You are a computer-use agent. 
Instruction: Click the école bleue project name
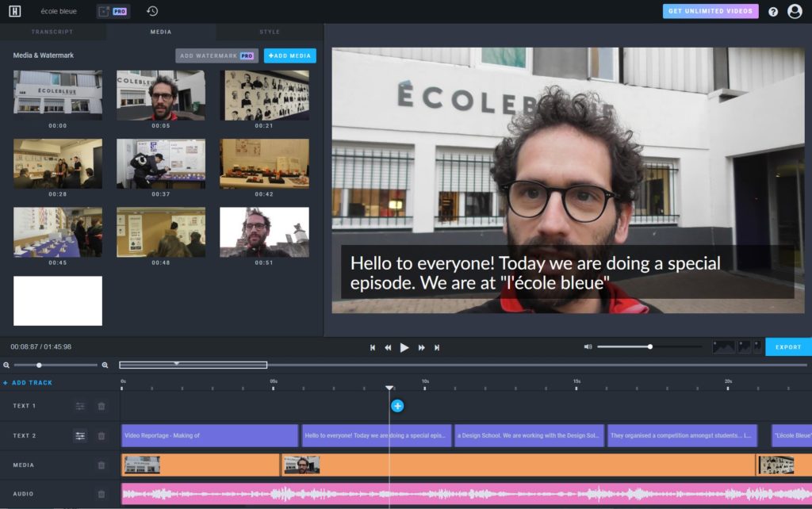coord(59,11)
